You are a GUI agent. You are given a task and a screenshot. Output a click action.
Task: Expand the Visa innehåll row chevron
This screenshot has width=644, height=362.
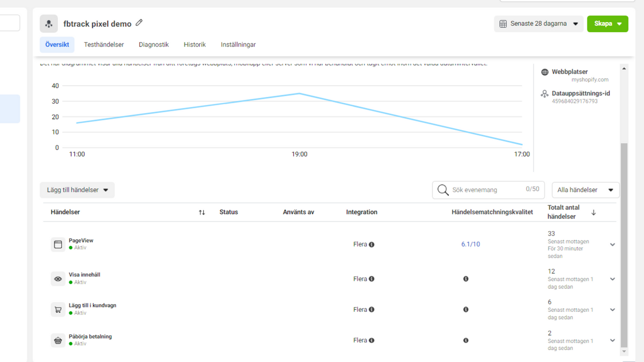tap(612, 279)
